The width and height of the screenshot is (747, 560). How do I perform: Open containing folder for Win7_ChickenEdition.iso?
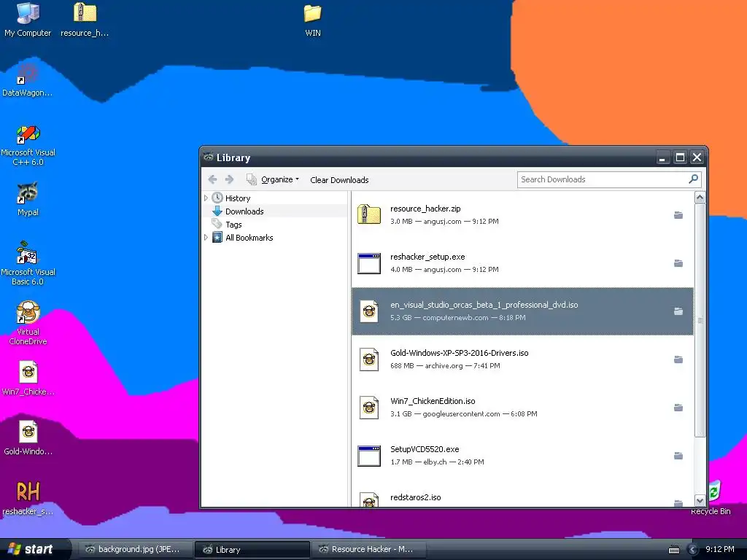tap(678, 408)
